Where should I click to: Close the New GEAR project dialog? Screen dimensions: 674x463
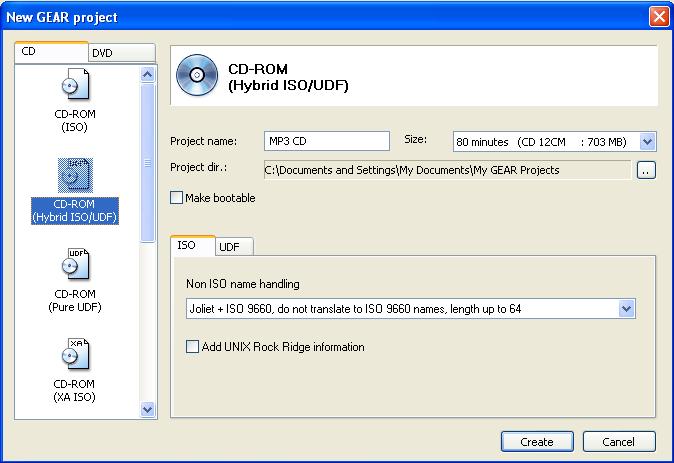658,16
